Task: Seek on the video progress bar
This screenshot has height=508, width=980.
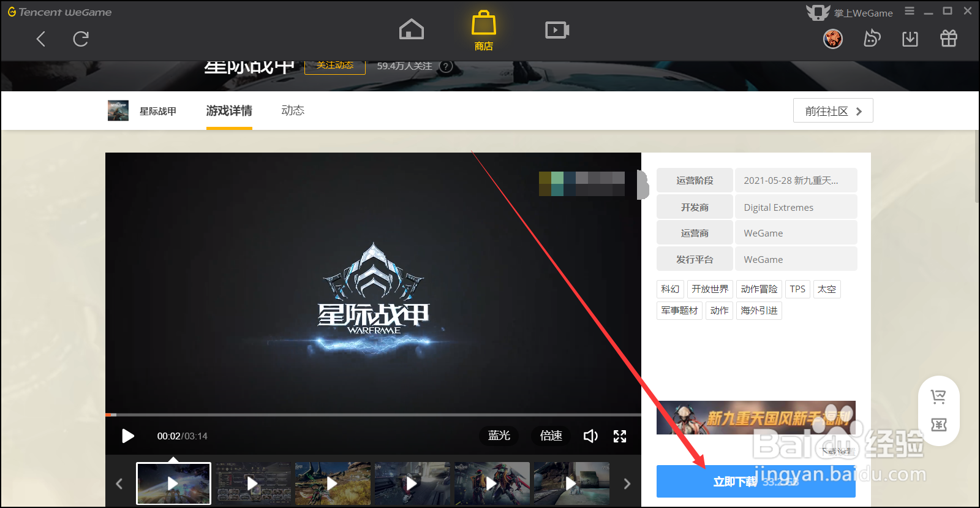Action: (x=373, y=415)
